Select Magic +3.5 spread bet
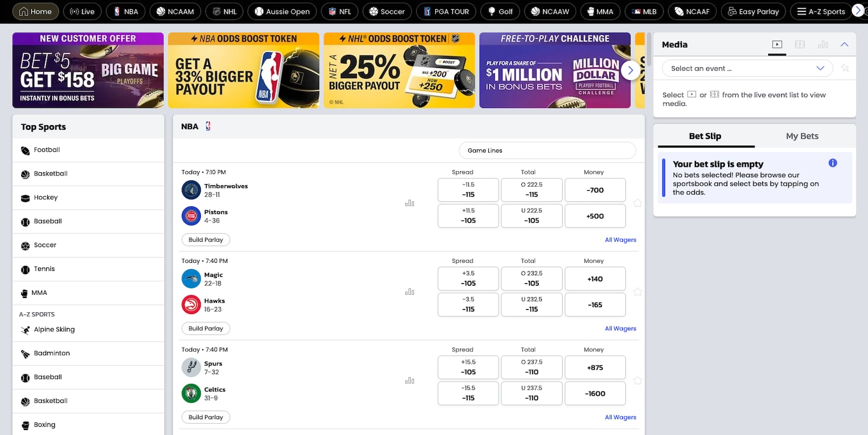This screenshot has width=868, height=435. pos(468,279)
